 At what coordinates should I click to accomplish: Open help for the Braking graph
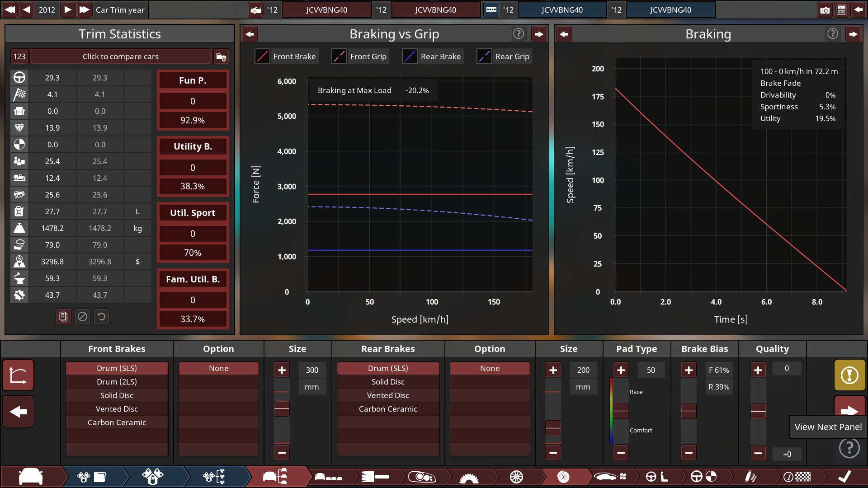(x=833, y=33)
